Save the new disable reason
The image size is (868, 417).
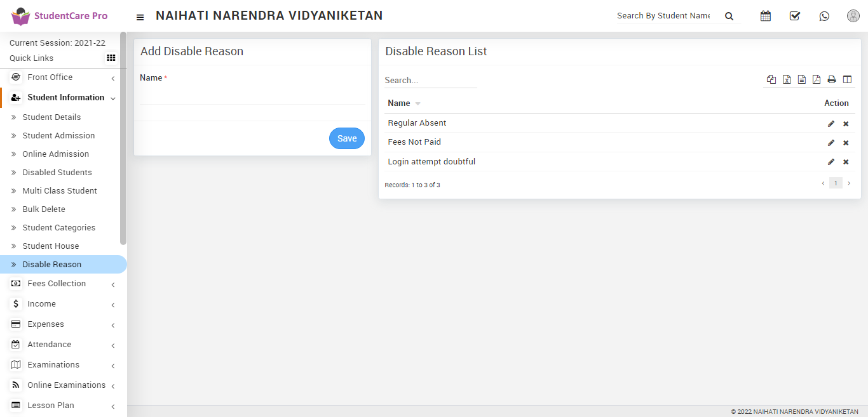(x=347, y=138)
